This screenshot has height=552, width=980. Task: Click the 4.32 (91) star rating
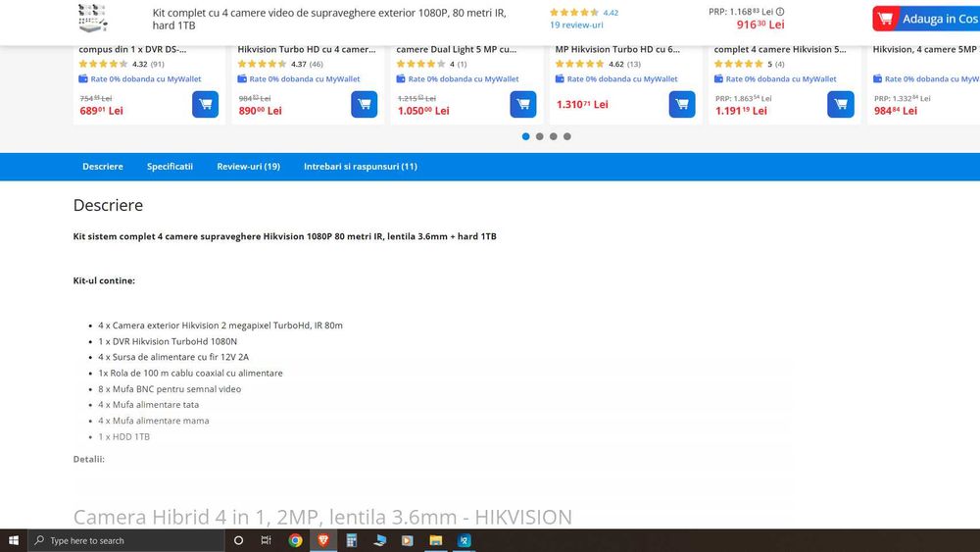(122, 64)
